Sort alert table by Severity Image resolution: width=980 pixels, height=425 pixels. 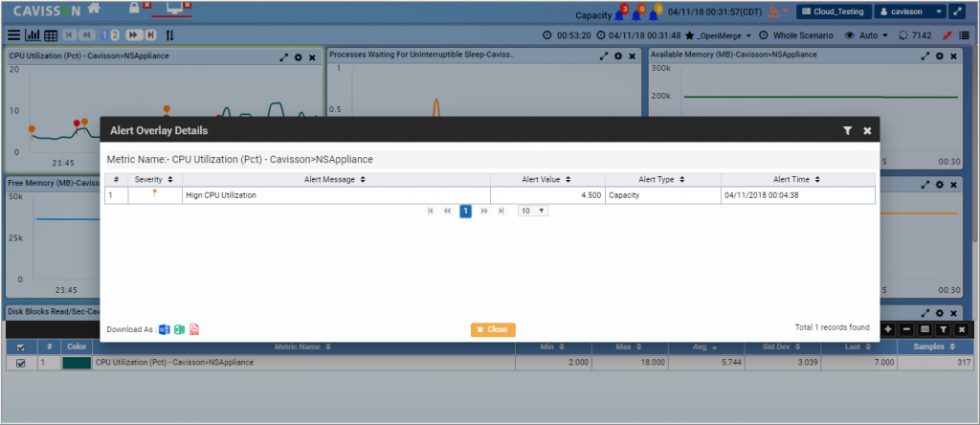(155, 179)
